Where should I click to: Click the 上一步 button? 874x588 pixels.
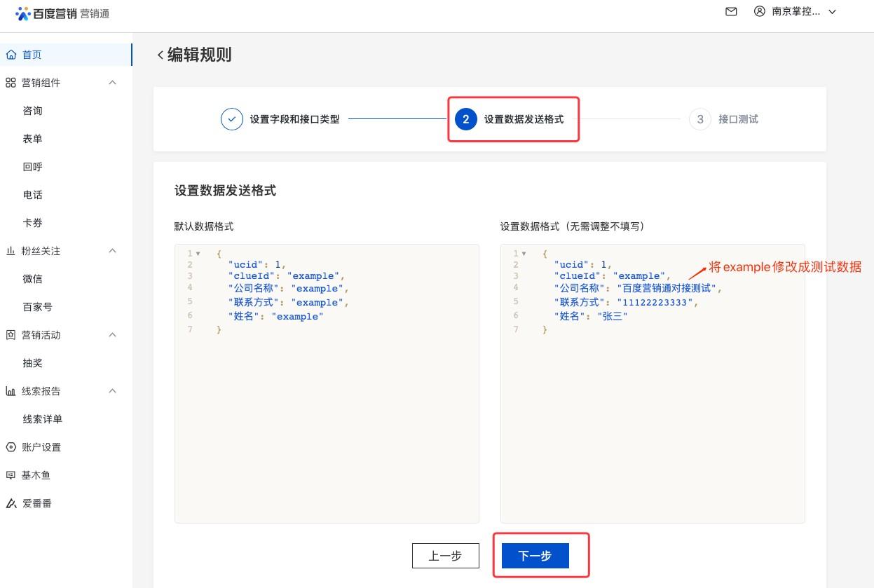point(446,556)
